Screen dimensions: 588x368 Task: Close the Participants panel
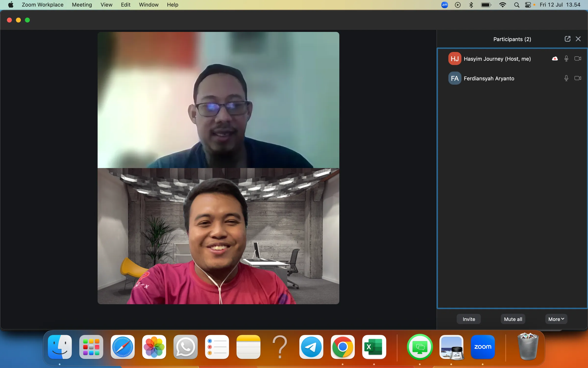point(578,39)
